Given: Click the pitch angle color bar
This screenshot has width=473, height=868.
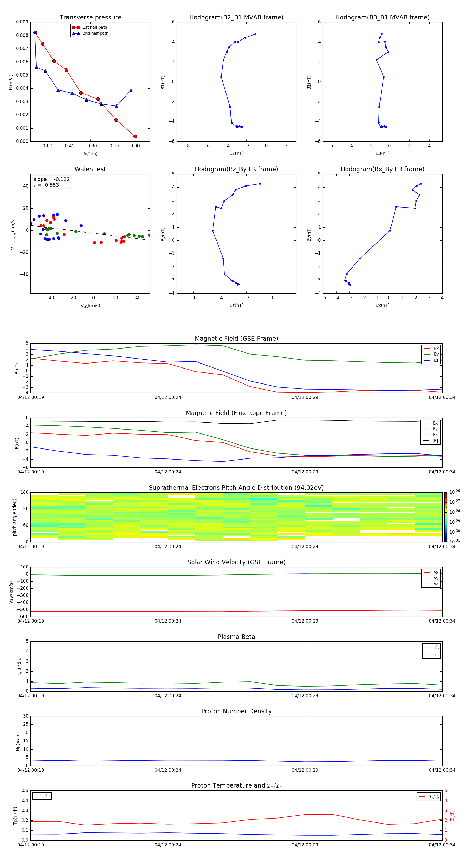Looking at the screenshot, I should pos(446,517).
